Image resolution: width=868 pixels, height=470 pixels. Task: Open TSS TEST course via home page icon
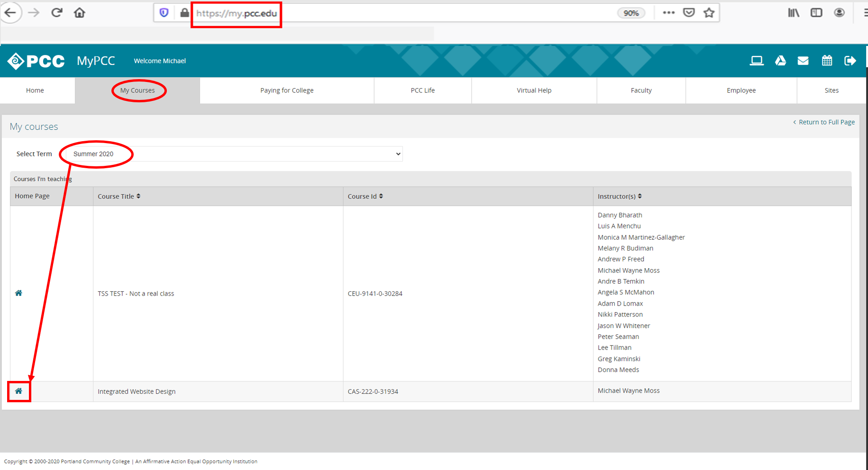(18, 293)
